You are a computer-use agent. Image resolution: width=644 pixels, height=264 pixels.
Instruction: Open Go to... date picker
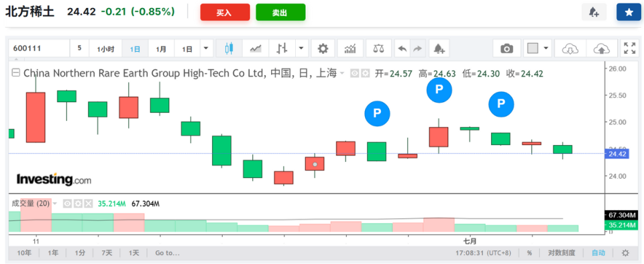(168, 253)
